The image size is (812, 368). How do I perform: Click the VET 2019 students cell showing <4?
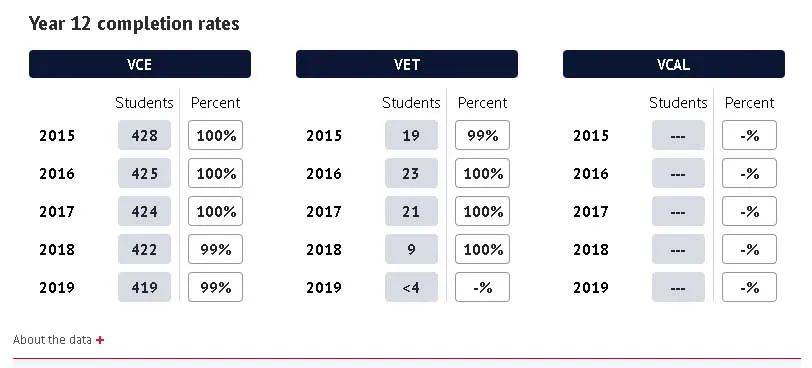(x=411, y=287)
